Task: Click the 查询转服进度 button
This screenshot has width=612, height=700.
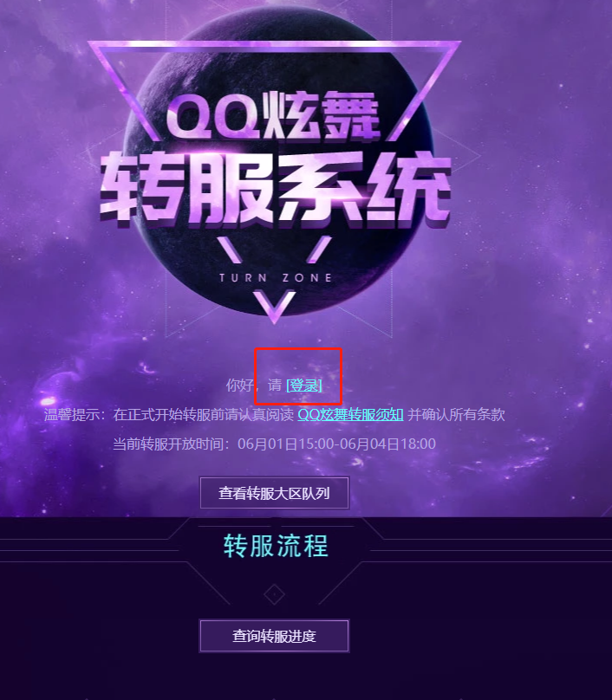Action: coord(274,636)
